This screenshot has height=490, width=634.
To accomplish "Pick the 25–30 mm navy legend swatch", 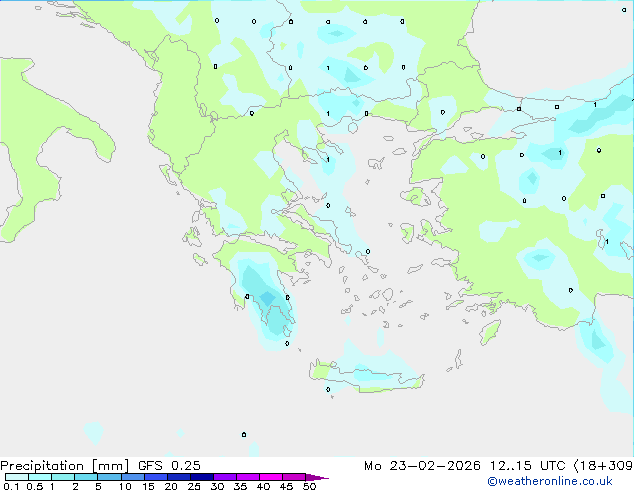I will pos(202,477).
